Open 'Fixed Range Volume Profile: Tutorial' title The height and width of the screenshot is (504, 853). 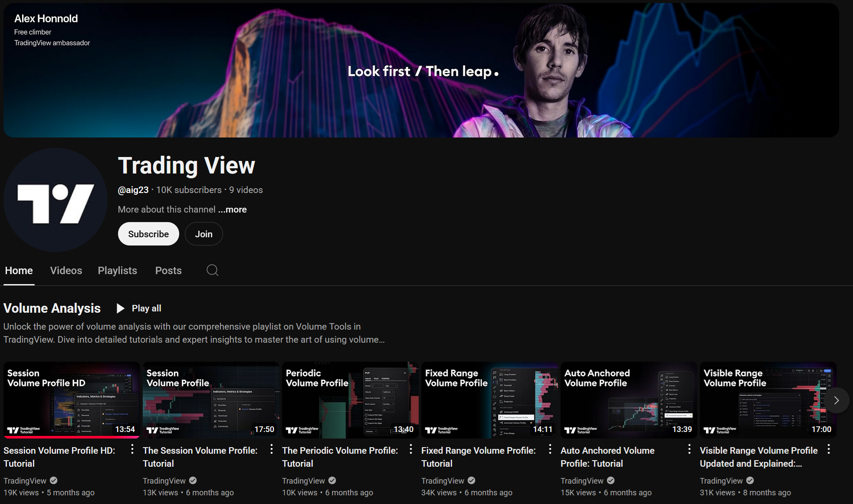click(479, 457)
